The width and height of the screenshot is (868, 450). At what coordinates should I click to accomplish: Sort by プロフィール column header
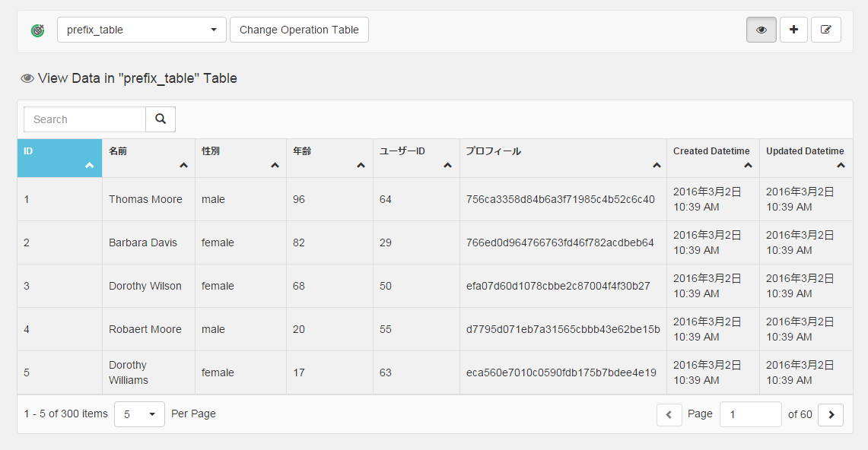pyautogui.click(x=563, y=158)
